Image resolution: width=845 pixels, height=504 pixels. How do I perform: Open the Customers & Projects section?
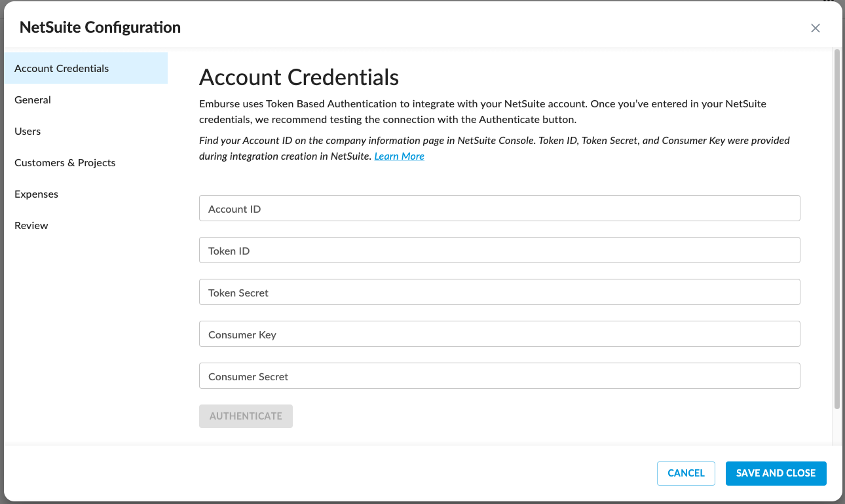pos(64,162)
